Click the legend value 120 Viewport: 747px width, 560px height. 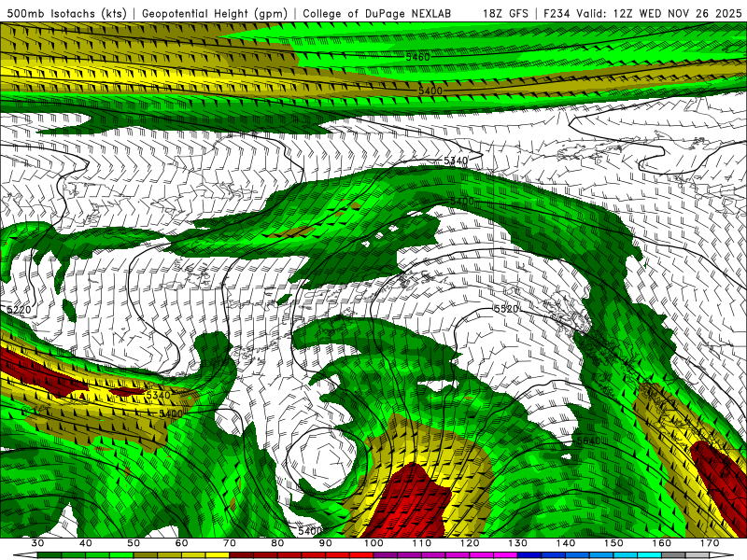tap(470, 543)
